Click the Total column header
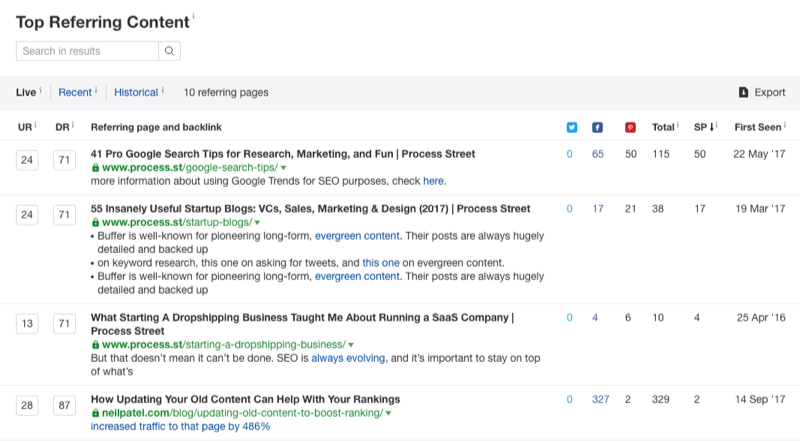This screenshot has height=442, width=800. tap(663, 127)
